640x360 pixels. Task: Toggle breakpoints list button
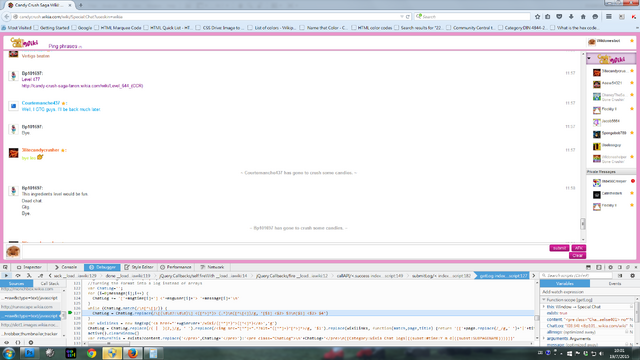pos(31,343)
